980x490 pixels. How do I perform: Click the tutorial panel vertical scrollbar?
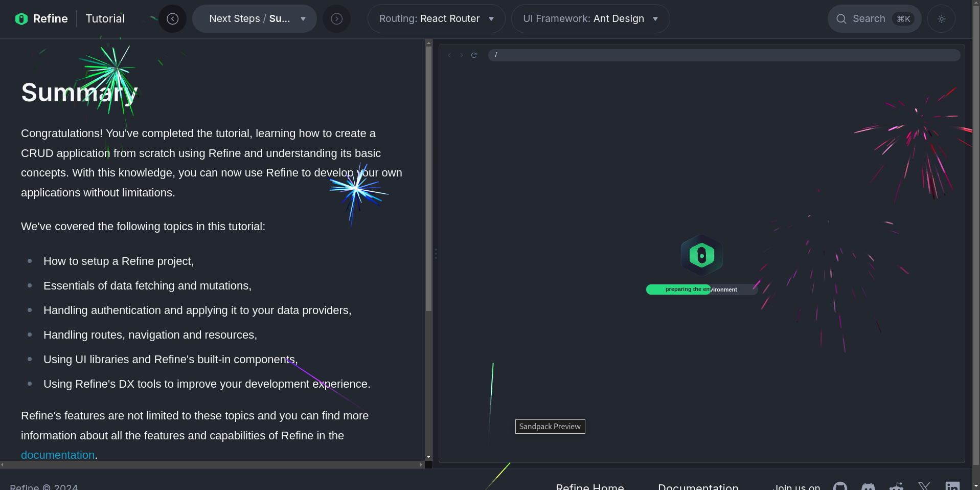[428, 179]
